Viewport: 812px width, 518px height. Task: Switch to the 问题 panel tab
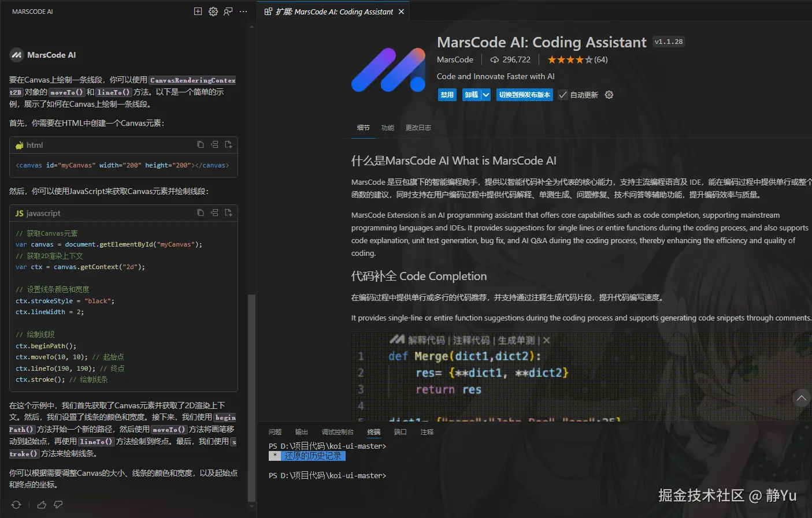[x=275, y=432]
